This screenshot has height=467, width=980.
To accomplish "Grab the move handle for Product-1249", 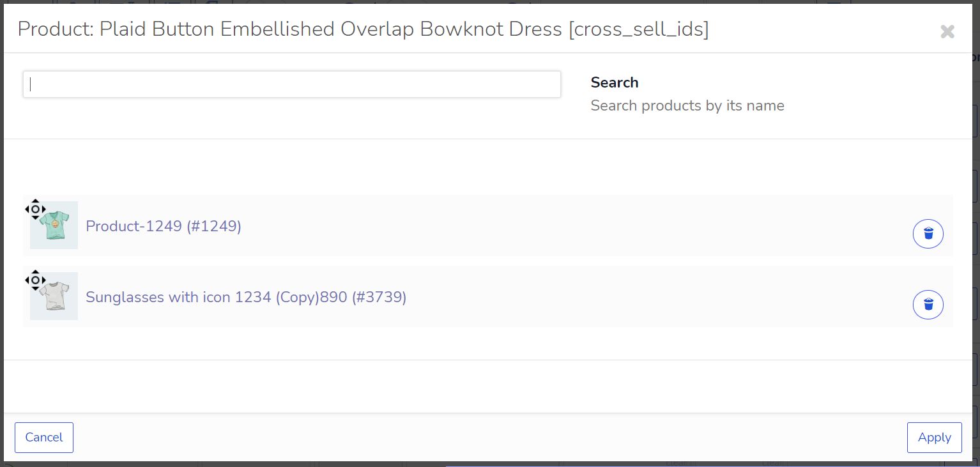I will tap(35, 209).
